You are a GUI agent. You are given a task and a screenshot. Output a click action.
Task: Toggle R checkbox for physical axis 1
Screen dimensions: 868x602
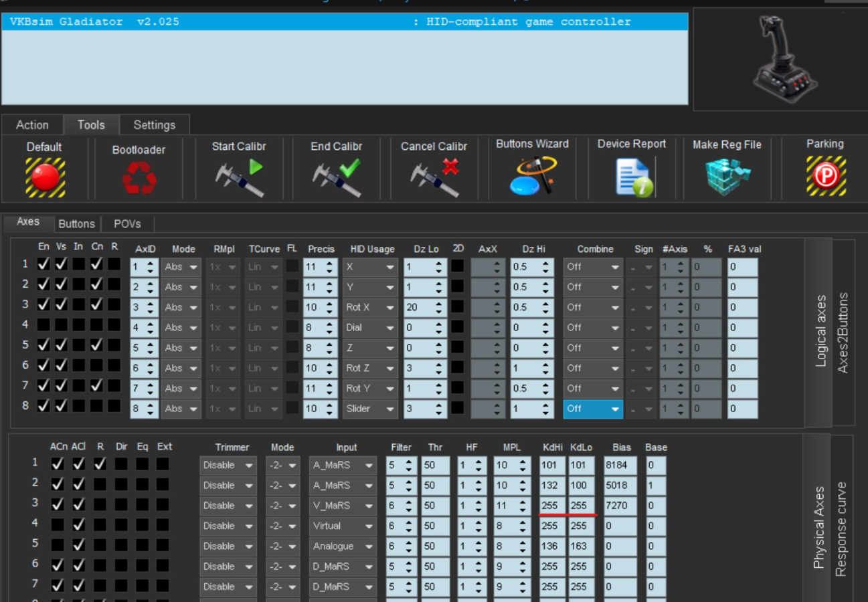click(x=100, y=464)
